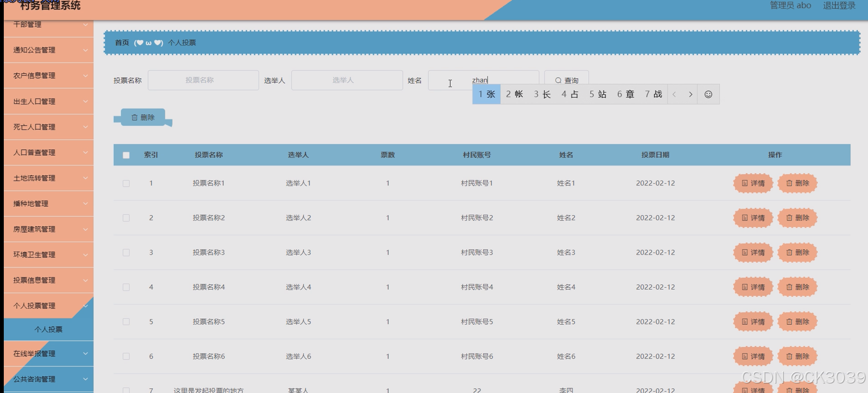Expand 播种地管理 sidebar menu
This screenshot has height=393, width=868.
coord(49,203)
